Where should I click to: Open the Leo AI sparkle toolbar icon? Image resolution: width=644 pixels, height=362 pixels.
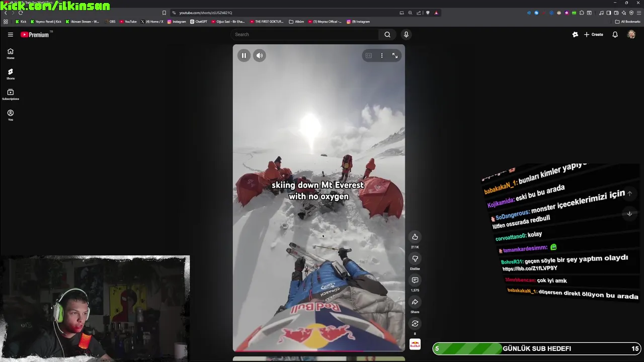click(x=624, y=13)
